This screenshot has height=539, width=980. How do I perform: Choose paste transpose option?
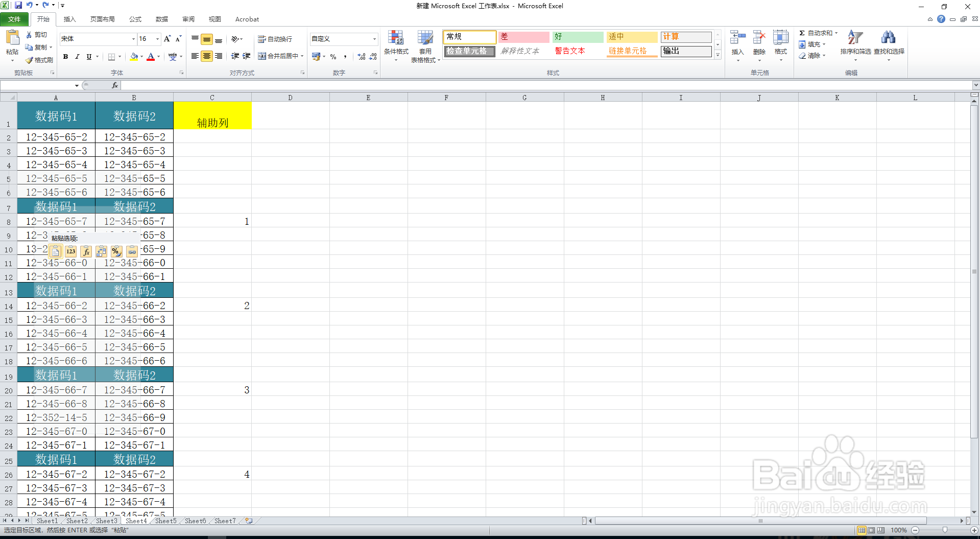pos(102,251)
